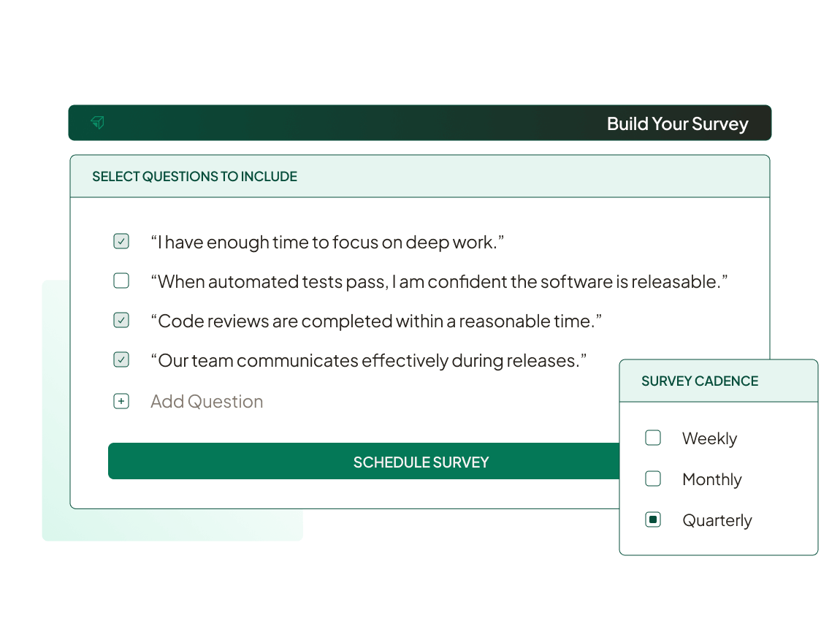The height and width of the screenshot is (621, 840).
Task: Click the paper plane logo icon
Action: pos(97,123)
